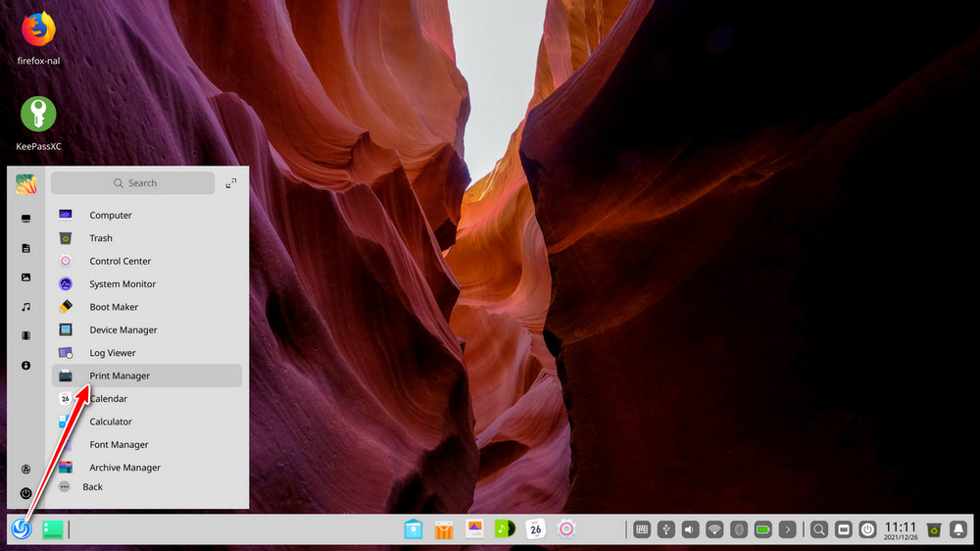Open the volume control in the tray
Viewport: 980px width, 551px height.
pyautogui.click(x=691, y=529)
